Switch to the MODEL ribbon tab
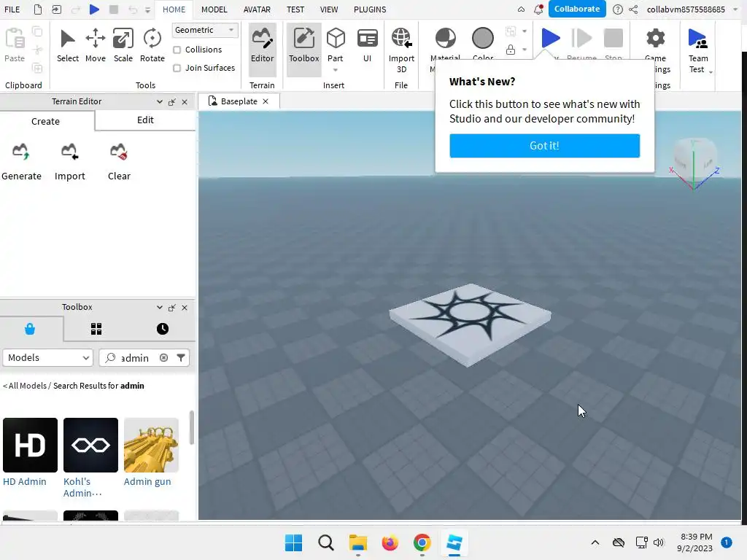This screenshot has height=560, width=747. (x=214, y=9)
